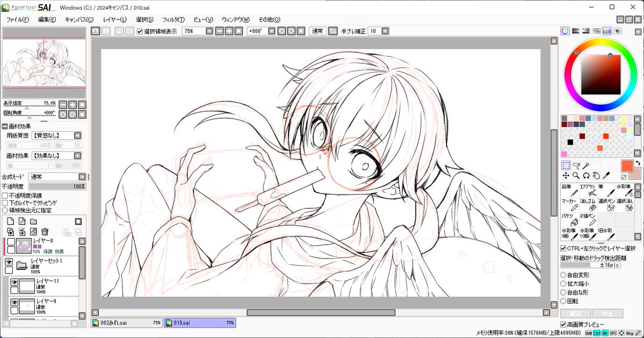Viewport: 644px width, 338px height.
Task: Click the 通常 mode button in toolbar
Action: [x=318, y=31]
